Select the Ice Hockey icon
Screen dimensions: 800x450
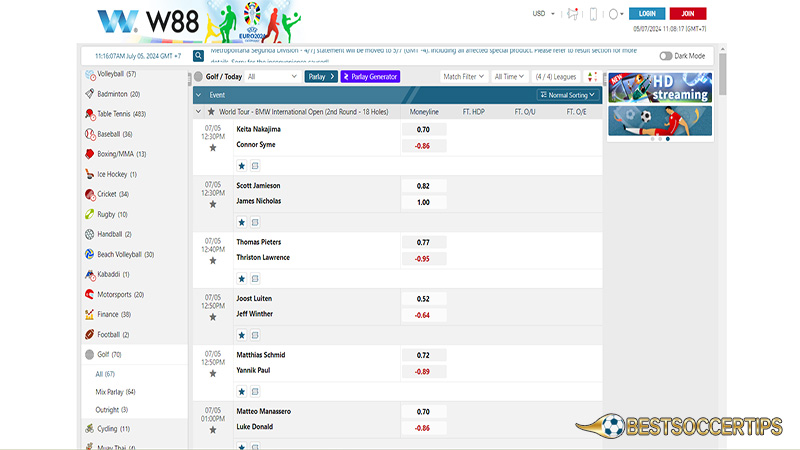(90, 174)
